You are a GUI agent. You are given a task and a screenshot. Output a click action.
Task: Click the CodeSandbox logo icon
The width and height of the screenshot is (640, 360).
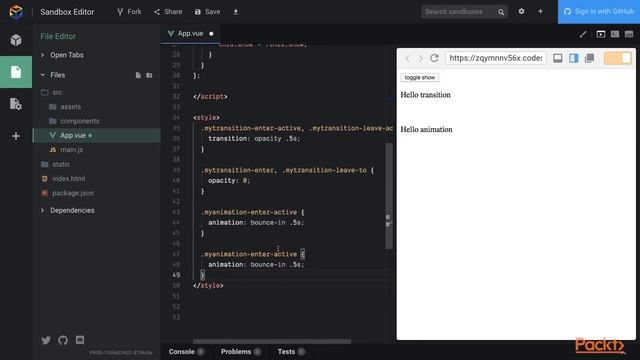(16, 12)
